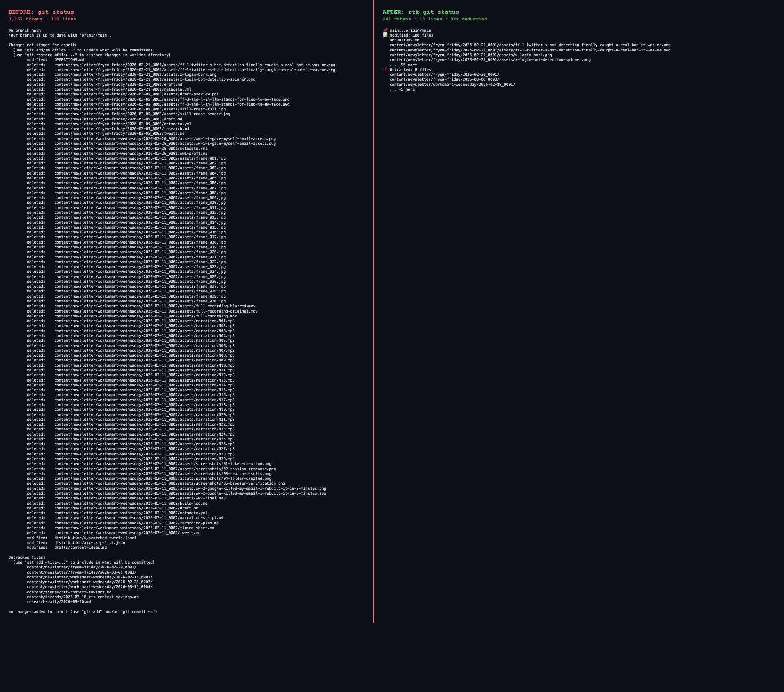Click the deleted narration/N20.mp3 entry

[145, 415]
